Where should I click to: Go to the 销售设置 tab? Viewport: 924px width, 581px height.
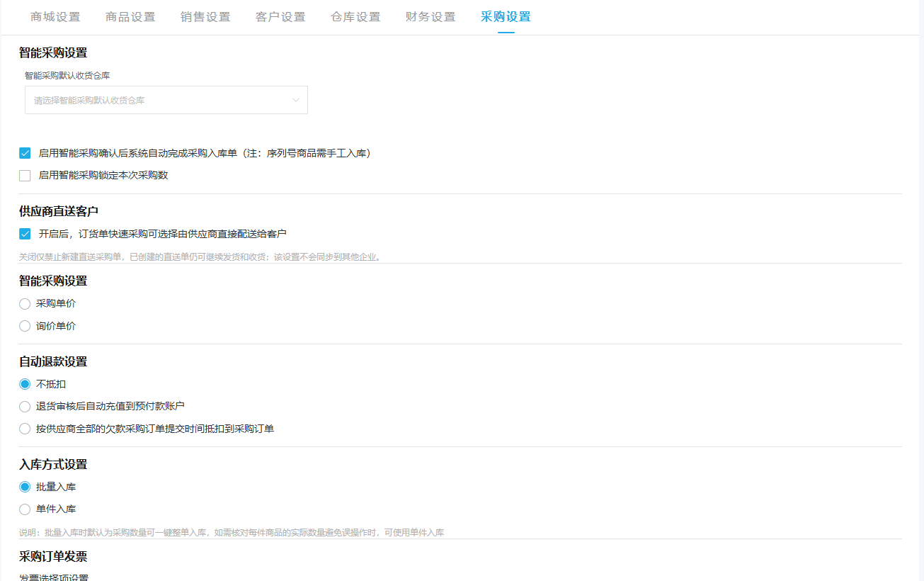point(205,17)
